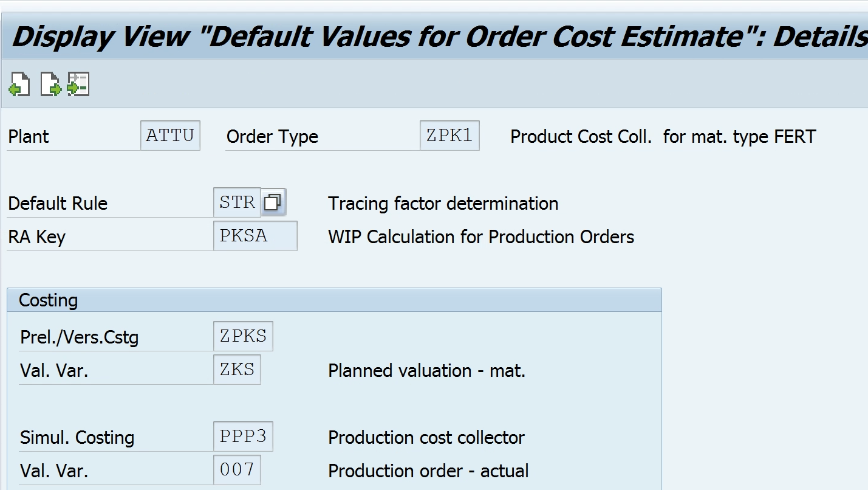
Task: Click the Display View title bar text
Action: [437, 38]
